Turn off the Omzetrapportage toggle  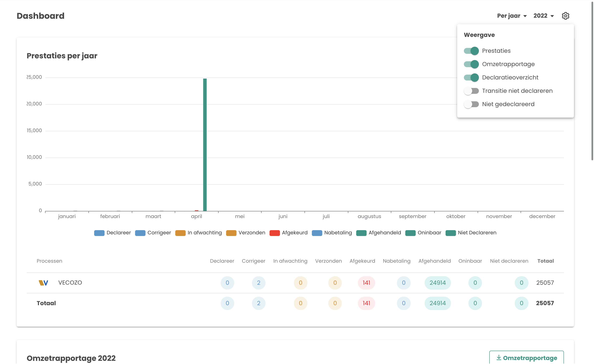tap(471, 64)
